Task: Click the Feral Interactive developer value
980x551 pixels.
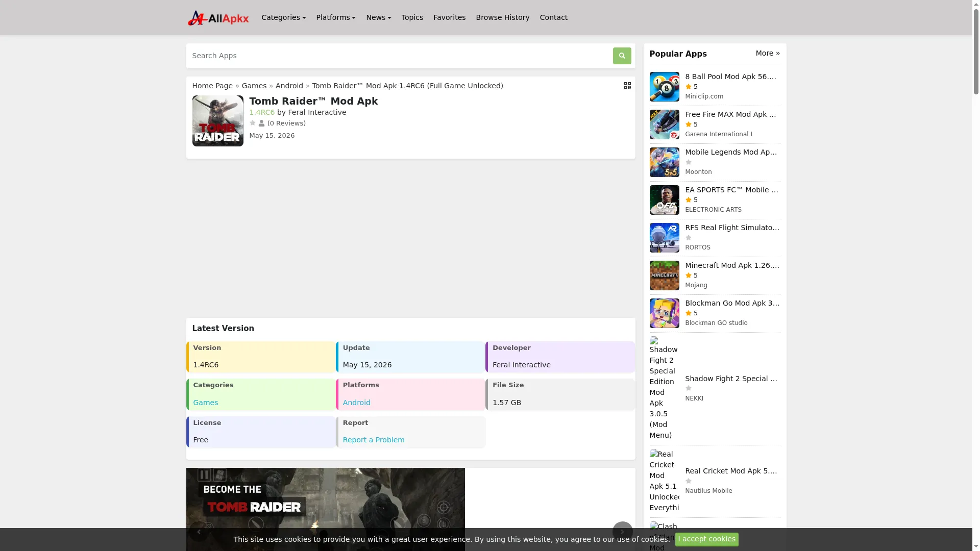Action: [x=521, y=365]
